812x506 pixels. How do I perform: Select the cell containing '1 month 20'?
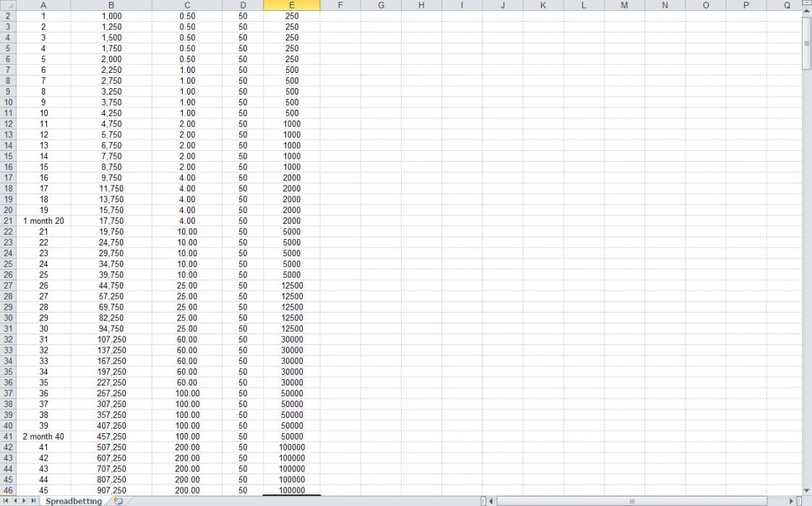pos(43,221)
